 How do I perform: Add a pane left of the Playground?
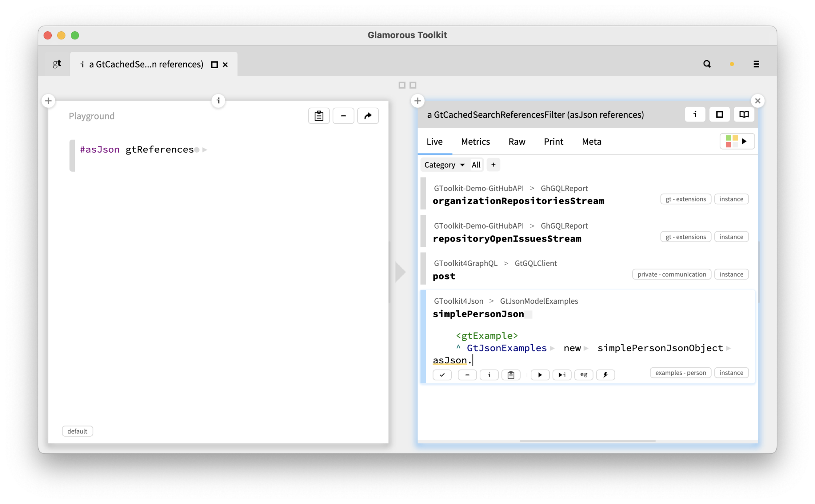point(48,101)
